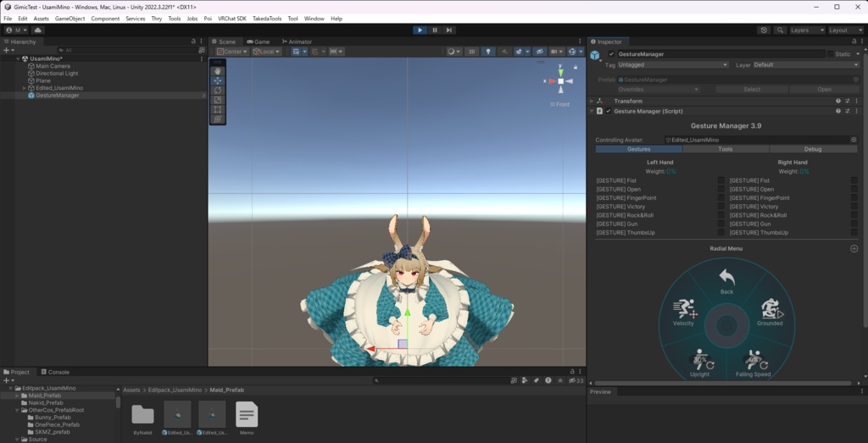Select the Hand view tool in Scene
This screenshot has height=443, width=868.
218,71
